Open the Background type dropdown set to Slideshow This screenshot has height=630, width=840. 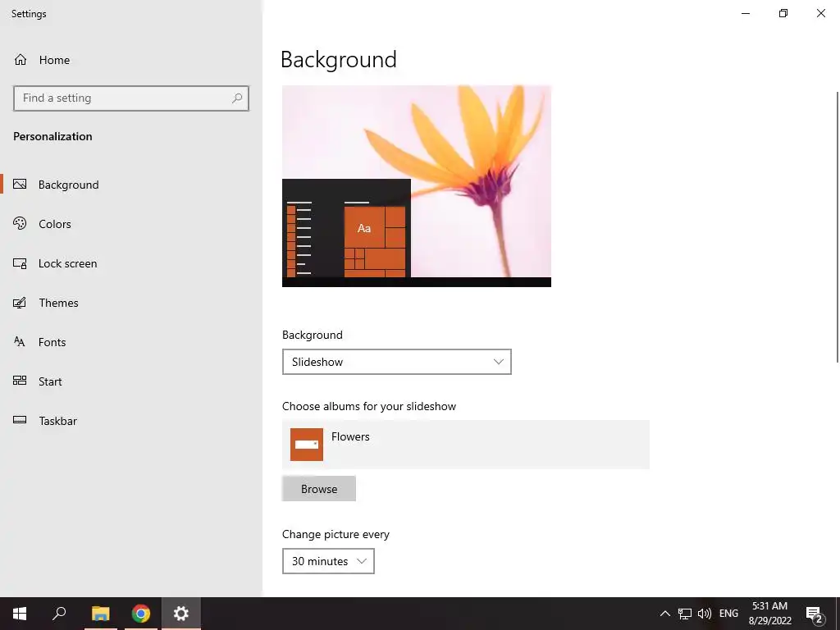(396, 362)
